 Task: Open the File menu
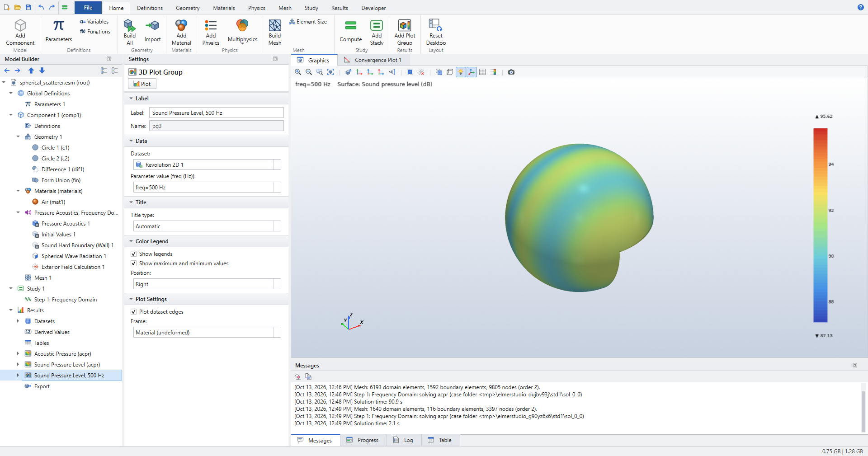(88, 8)
